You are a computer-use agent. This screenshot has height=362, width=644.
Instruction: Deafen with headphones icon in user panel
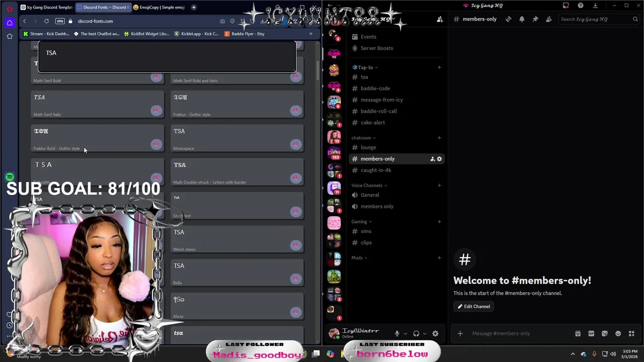coord(416,333)
